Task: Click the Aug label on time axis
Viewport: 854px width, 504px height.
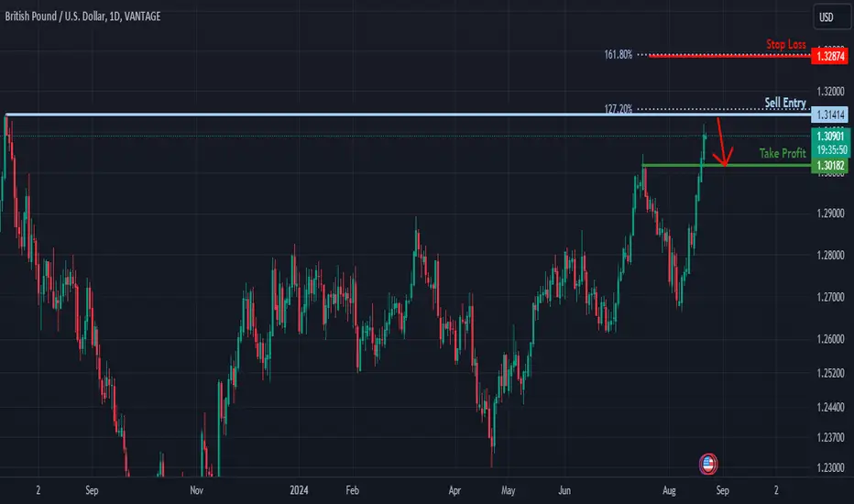Action: [x=669, y=490]
